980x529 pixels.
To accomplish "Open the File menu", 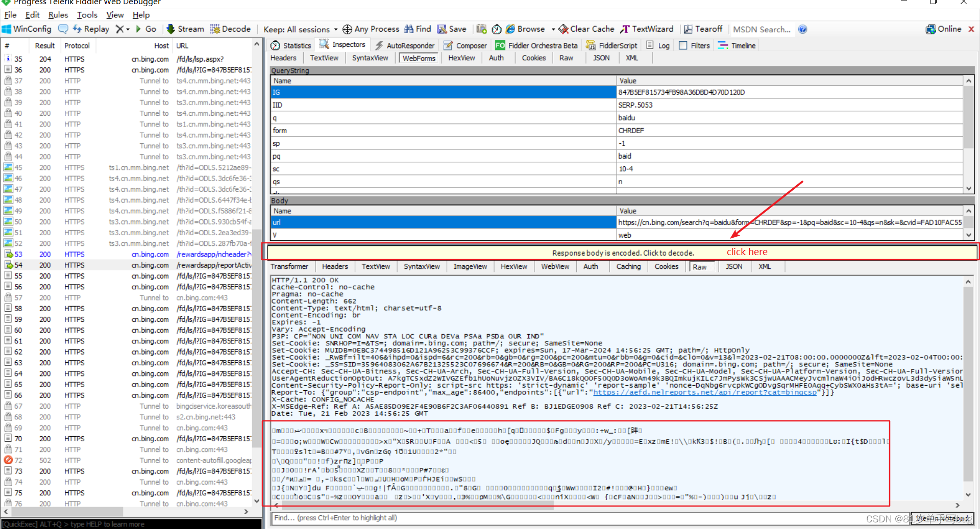I will (10, 15).
